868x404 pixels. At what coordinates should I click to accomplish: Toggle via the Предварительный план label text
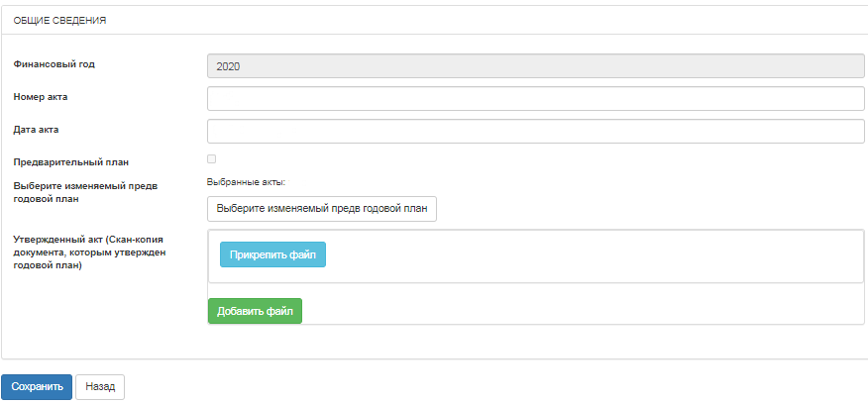point(70,162)
